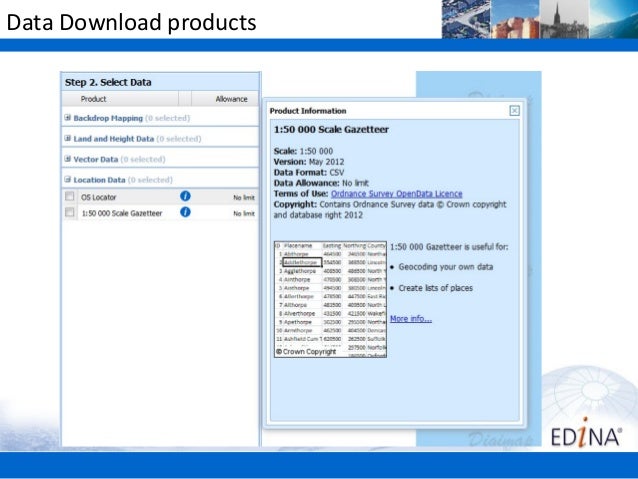This screenshot has height=479, width=638.
Task: Click the Step 2. Select Data heading
Action: click(x=108, y=82)
